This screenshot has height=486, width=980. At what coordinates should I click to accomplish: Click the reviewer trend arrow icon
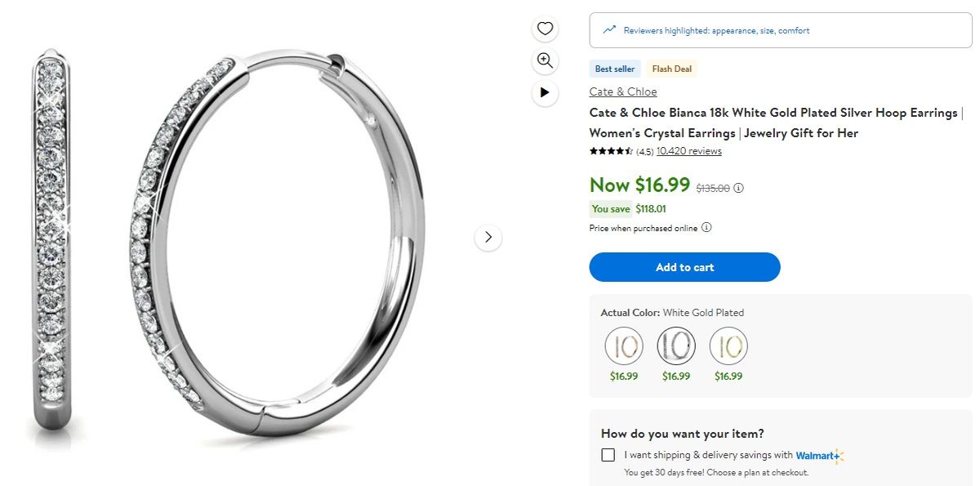(x=608, y=29)
